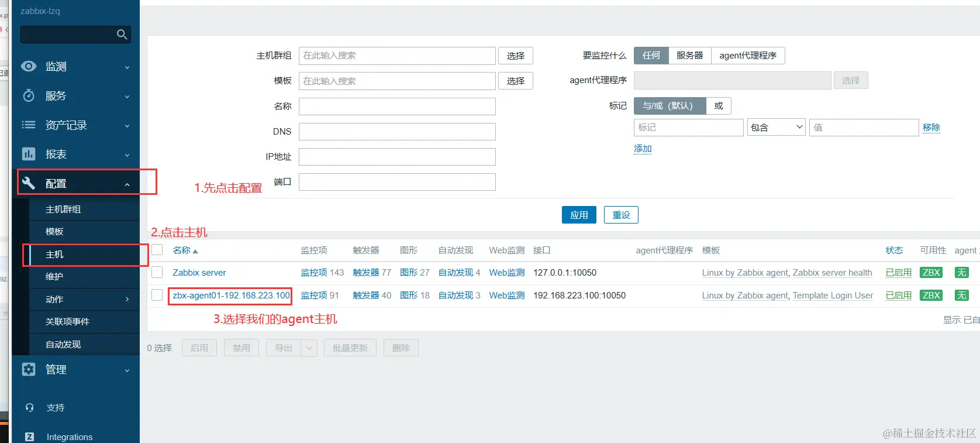Select agent代理程序 monitoring option

[748, 56]
